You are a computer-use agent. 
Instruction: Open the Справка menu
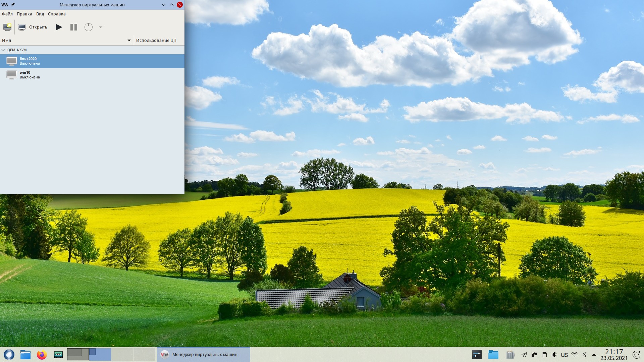click(57, 14)
